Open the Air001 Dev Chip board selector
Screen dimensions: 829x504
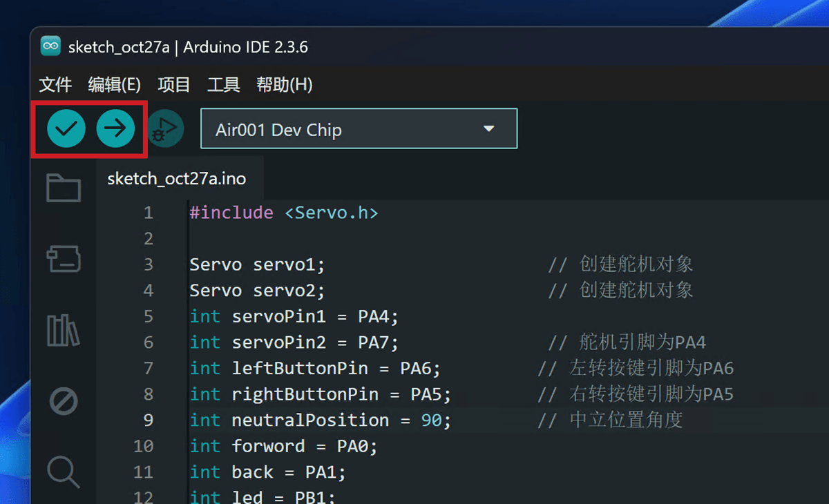pyautogui.click(x=359, y=128)
